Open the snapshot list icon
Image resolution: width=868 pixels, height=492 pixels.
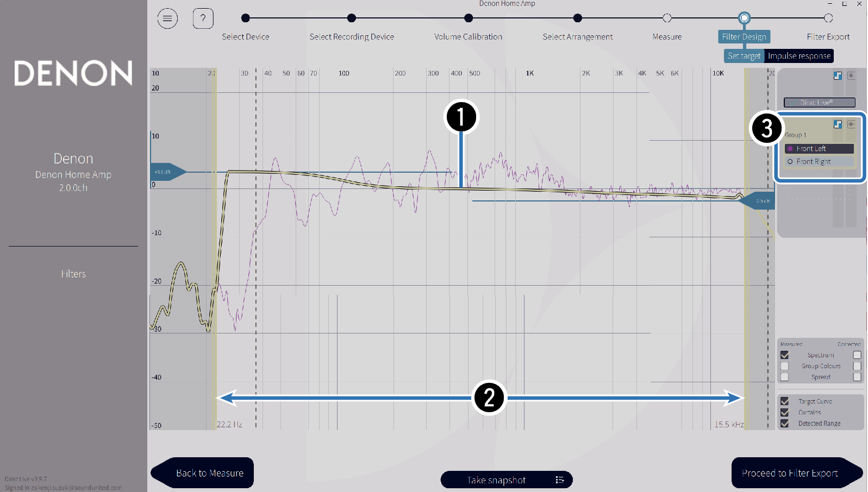[x=560, y=480]
